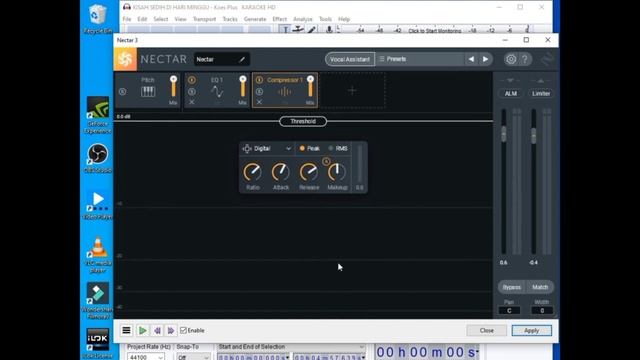Open the Vocal Assistant
Screen dimensions: 640x360
click(349, 59)
